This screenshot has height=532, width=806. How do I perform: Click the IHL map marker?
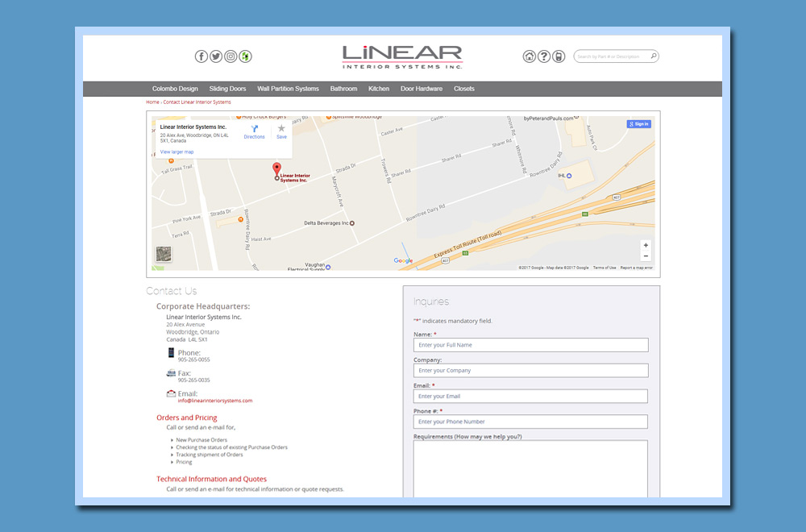[x=569, y=176]
